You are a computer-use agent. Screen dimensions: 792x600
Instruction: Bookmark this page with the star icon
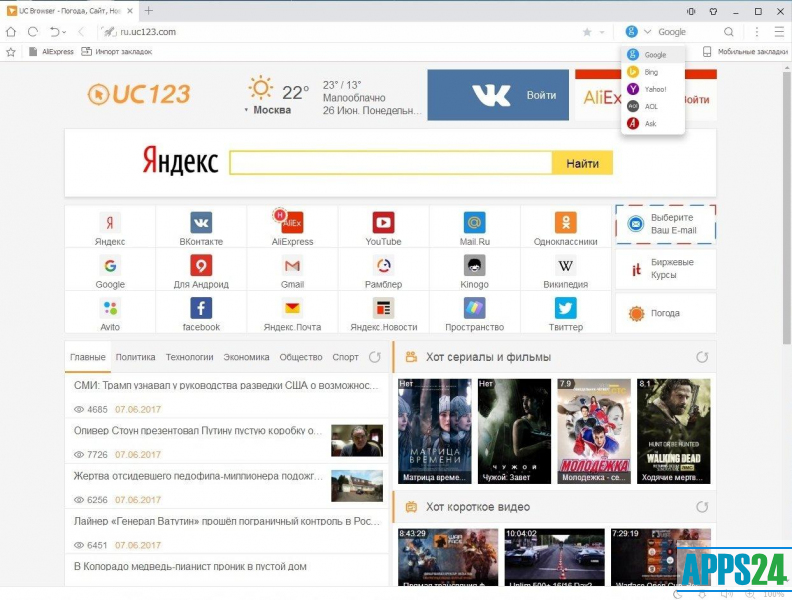[587, 32]
